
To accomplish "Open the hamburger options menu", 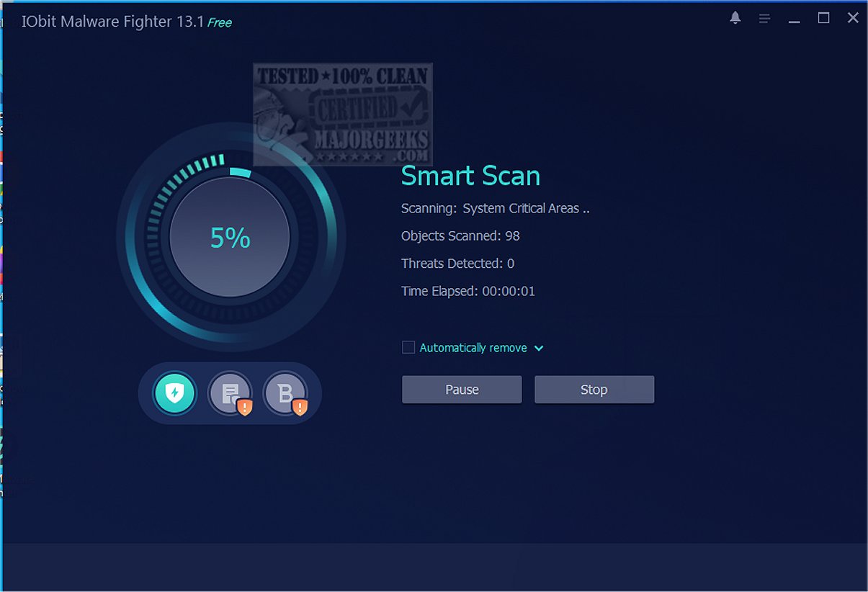I will (x=764, y=19).
